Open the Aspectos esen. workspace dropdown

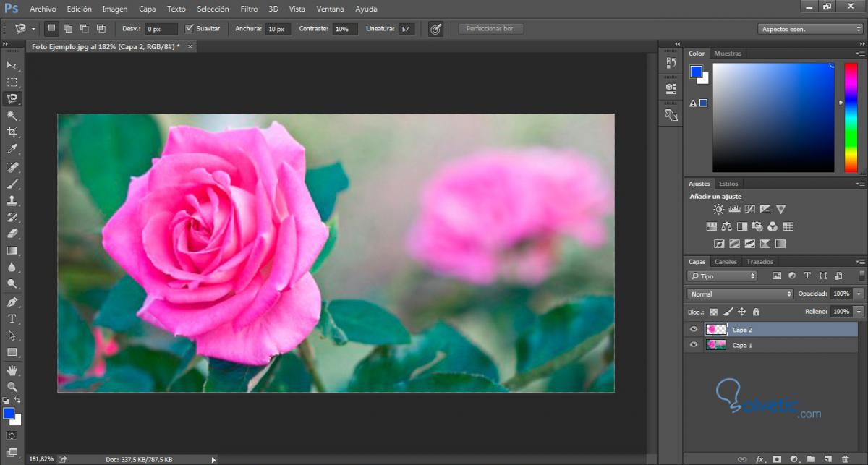810,29
